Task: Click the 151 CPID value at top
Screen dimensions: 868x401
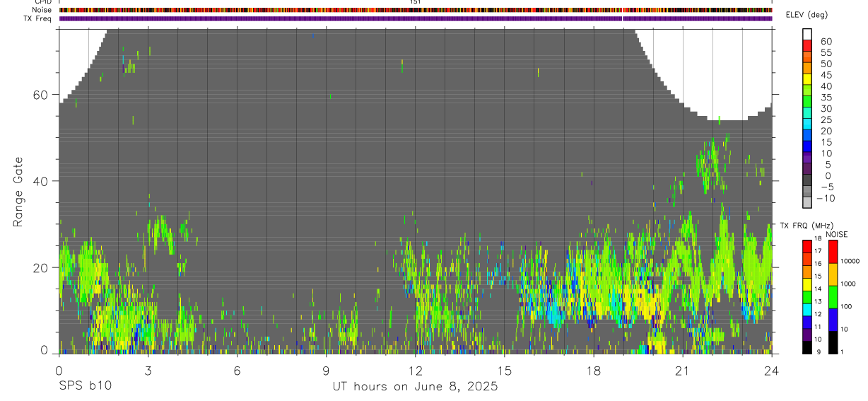Action: [416, 2]
